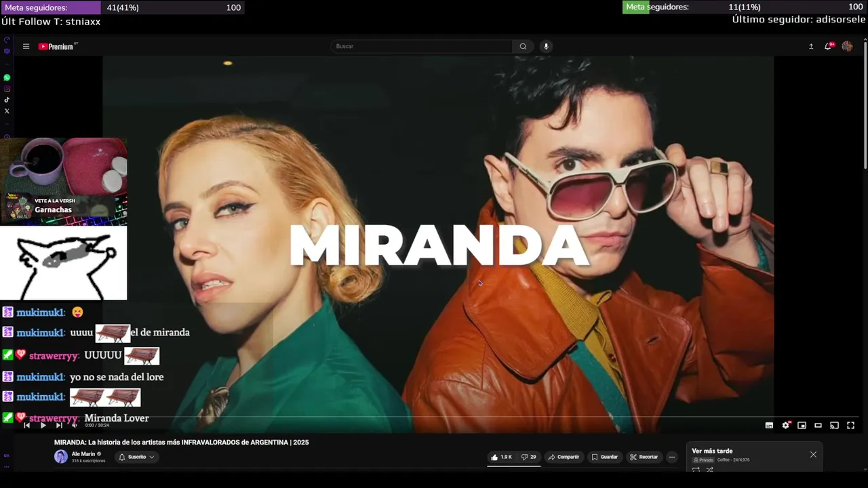The width and height of the screenshot is (868, 488).
Task: Toggle subtitles on the player
Action: [769, 426]
